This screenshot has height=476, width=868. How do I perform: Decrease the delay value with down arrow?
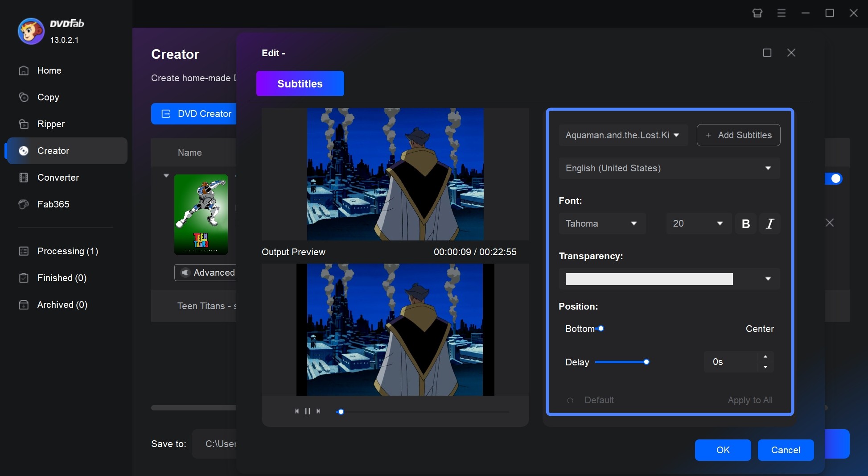(765, 367)
